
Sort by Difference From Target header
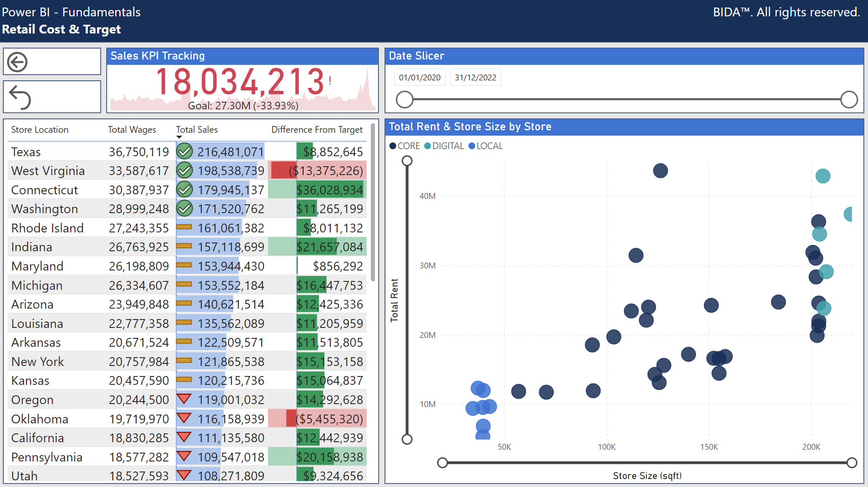coord(317,130)
